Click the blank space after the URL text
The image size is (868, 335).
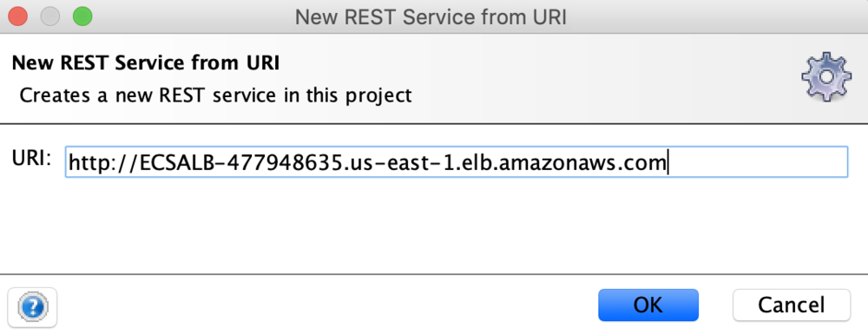[759, 161]
